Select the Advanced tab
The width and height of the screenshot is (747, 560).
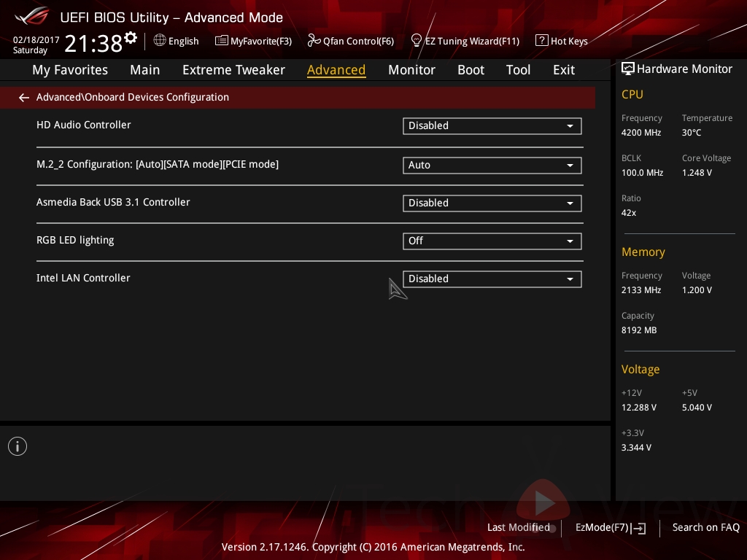336,70
